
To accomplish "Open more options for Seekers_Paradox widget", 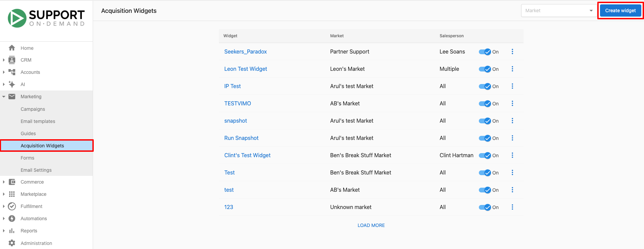I will click(x=512, y=51).
